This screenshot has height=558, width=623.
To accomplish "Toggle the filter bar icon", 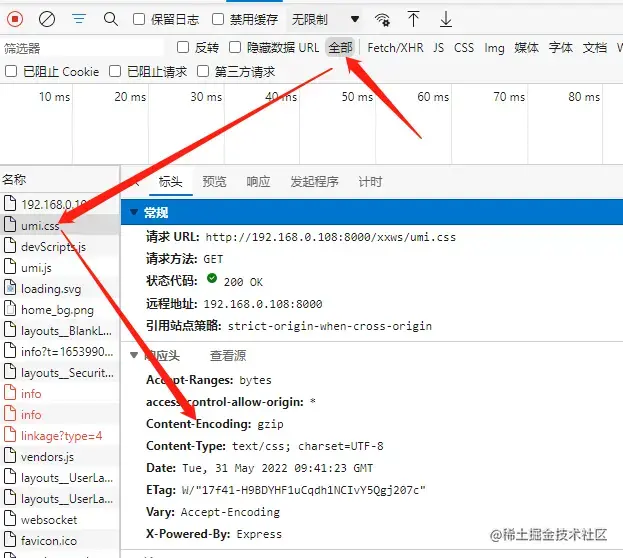I will tap(79, 19).
